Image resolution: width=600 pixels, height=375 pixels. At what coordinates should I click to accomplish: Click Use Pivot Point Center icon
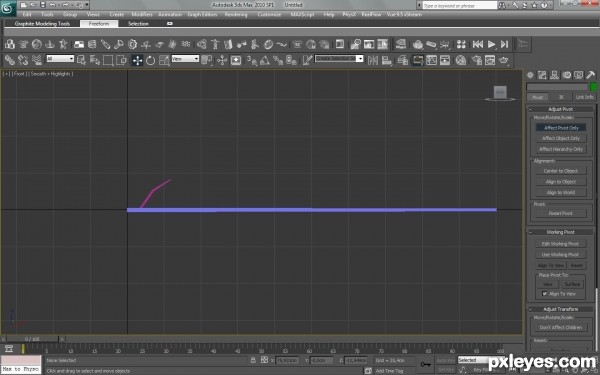pyautogui.click(x=207, y=60)
